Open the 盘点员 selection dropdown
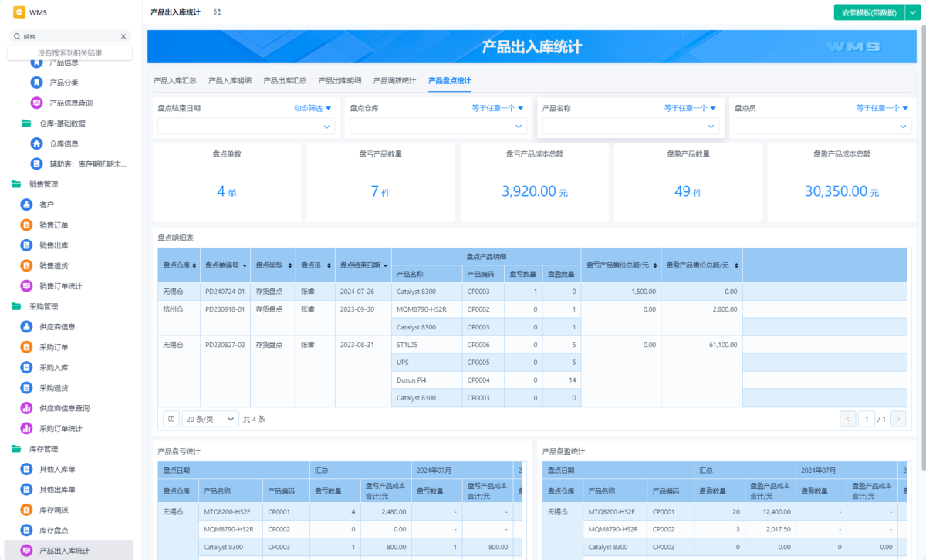This screenshot has width=926, height=560. tap(823, 127)
